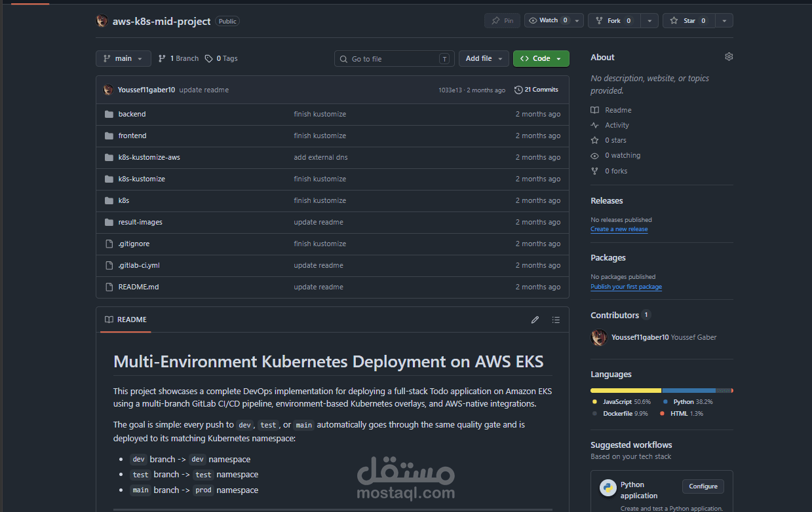Click the .gitignore file icon
The width and height of the screenshot is (812, 512).
click(x=109, y=244)
